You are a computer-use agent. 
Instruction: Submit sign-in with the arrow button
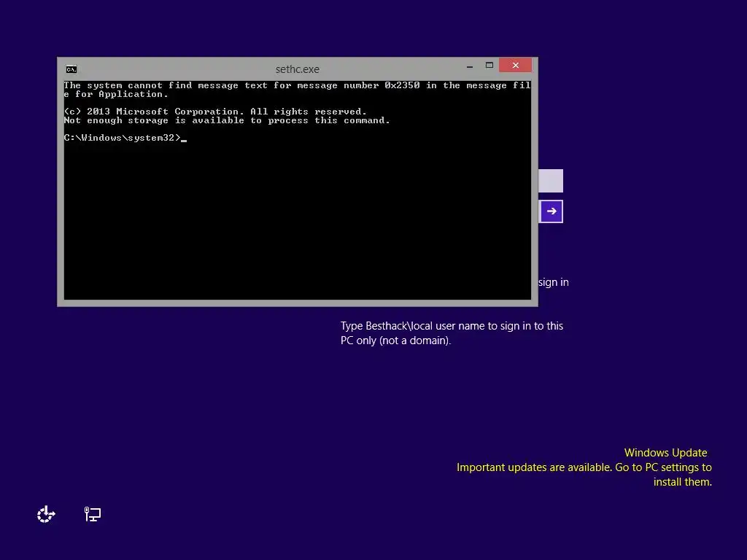pyautogui.click(x=551, y=211)
